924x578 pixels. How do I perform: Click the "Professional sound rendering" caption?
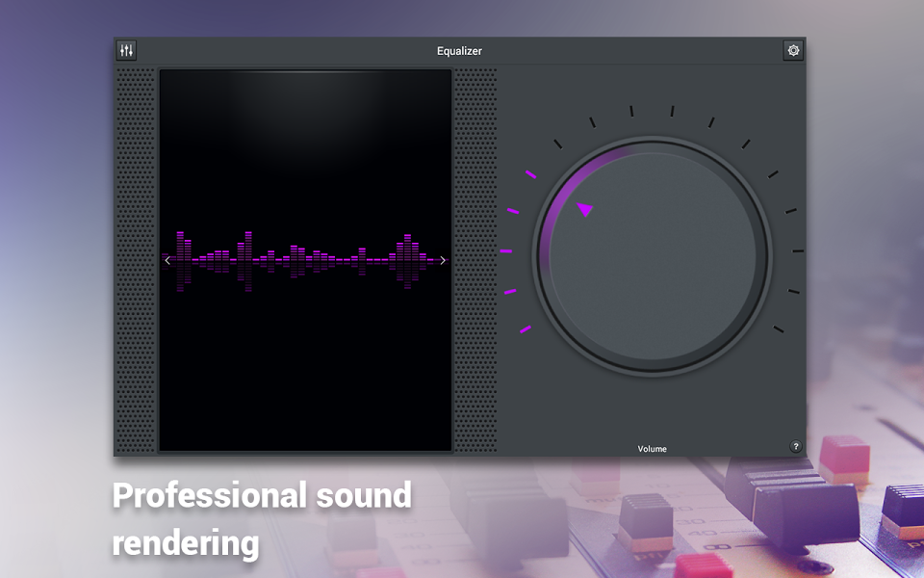click(262, 518)
